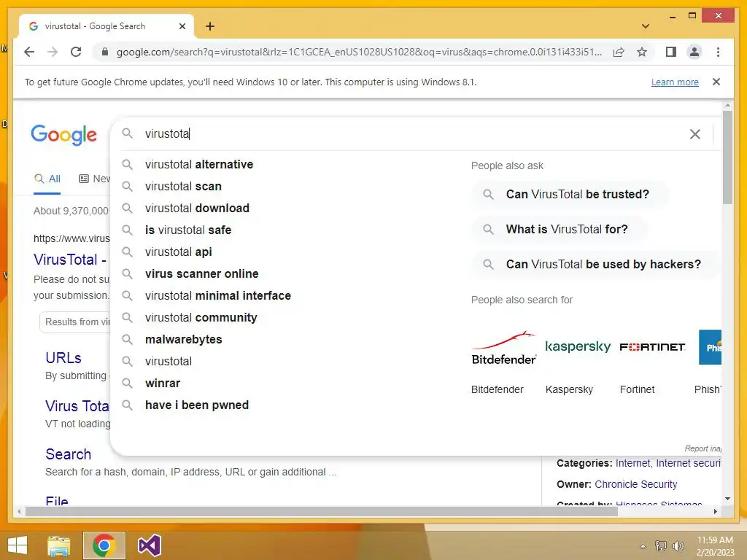Image resolution: width=747 pixels, height=560 pixels.
Task: Select suggestion virustotal alternative
Action: (199, 164)
